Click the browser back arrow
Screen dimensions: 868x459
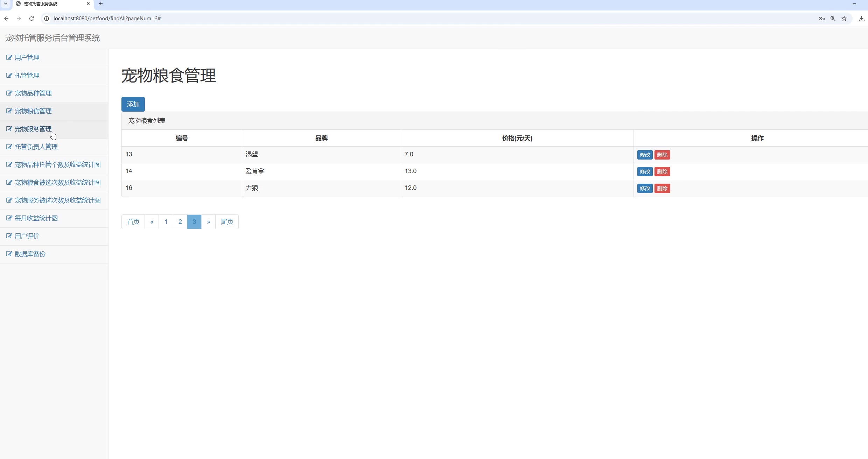tap(6, 19)
